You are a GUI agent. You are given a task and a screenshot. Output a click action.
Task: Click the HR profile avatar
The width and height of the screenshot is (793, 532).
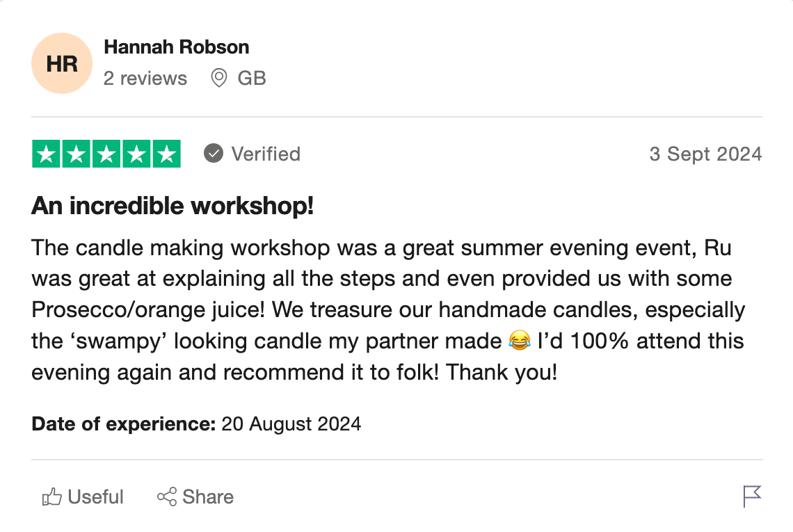[x=62, y=63]
